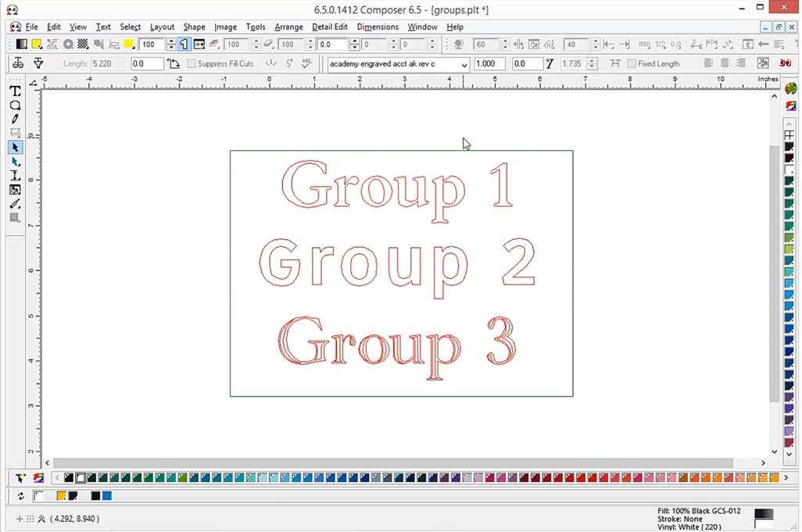Choose the Eyedropper color picker tool

15,204
